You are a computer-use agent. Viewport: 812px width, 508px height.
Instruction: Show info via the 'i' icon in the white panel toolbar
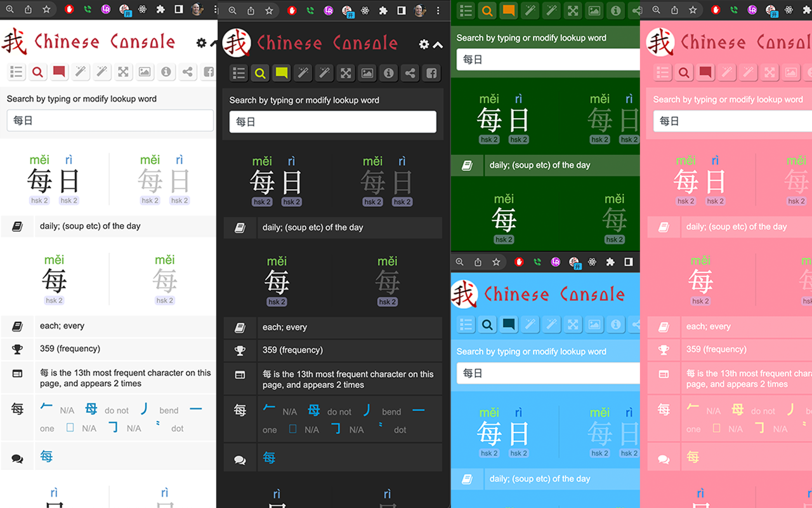click(166, 72)
